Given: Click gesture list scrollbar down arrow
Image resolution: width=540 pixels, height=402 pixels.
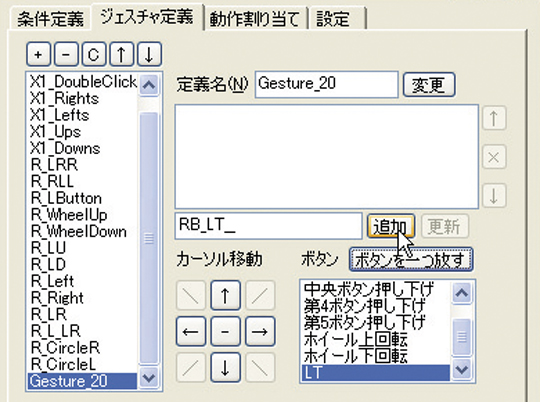Looking at the screenshot, I should click(x=149, y=378).
